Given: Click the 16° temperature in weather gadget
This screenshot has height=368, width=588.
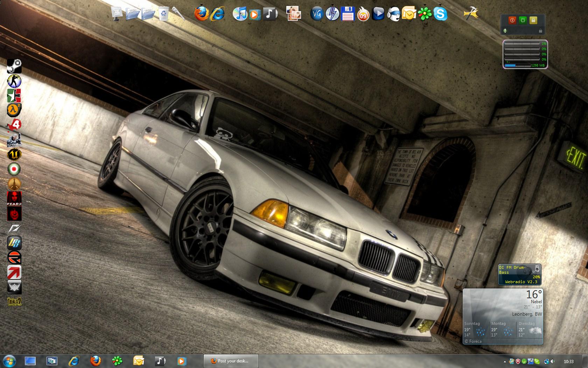Looking at the screenshot, I should [534, 294].
